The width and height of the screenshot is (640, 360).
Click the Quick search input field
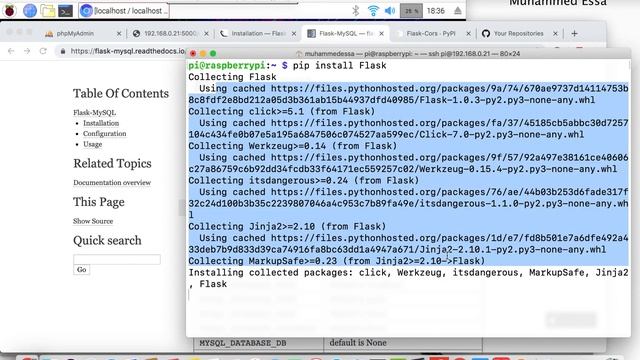point(117,259)
